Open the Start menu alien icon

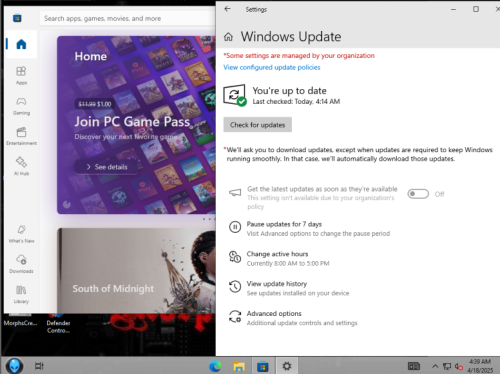pyautogui.click(x=14, y=366)
